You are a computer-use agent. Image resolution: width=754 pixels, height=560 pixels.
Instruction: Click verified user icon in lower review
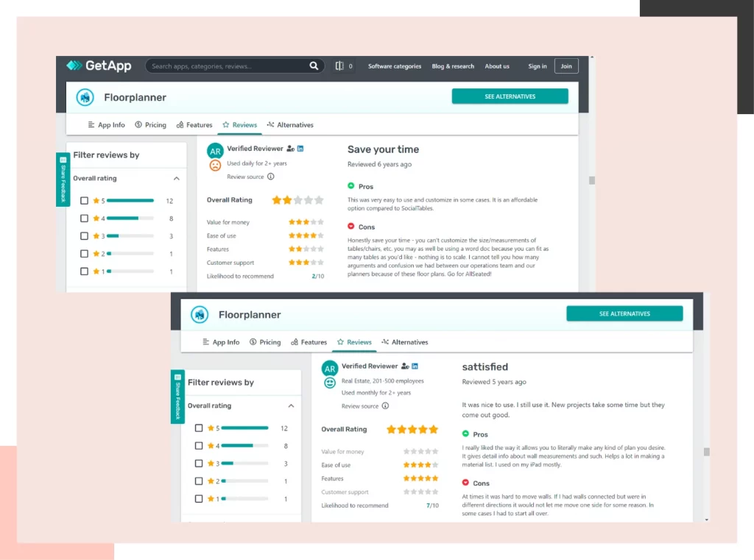click(x=405, y=366)
